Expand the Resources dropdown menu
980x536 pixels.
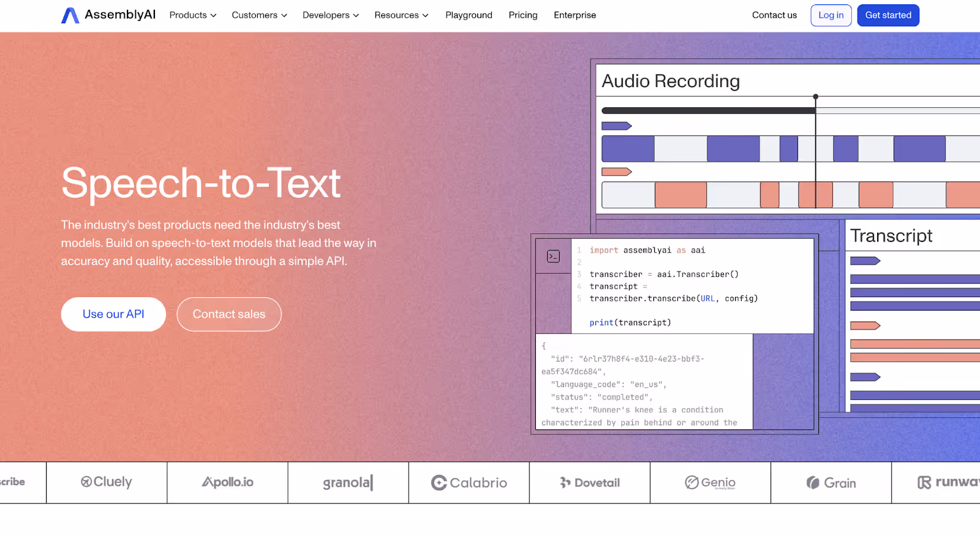pos(401,15)
